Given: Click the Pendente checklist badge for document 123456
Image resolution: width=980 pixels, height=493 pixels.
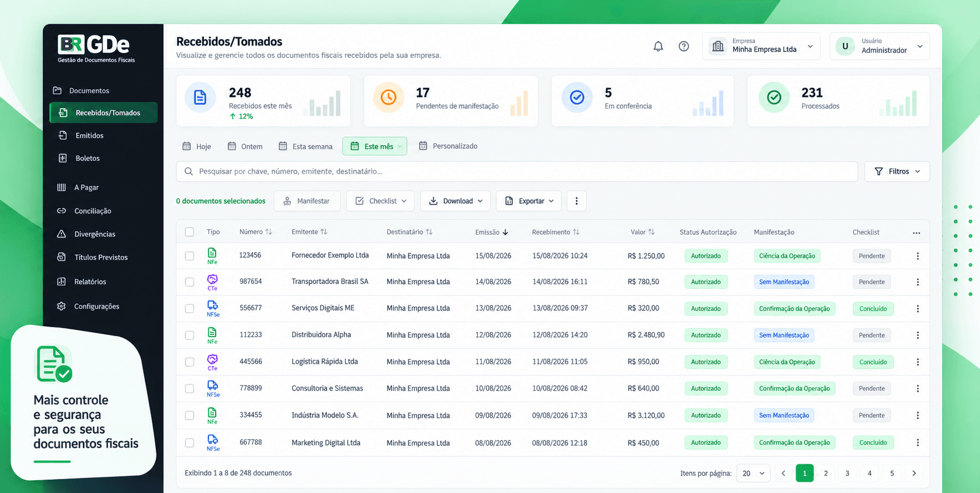Looking at the screenshot, I should pos(872,256).
